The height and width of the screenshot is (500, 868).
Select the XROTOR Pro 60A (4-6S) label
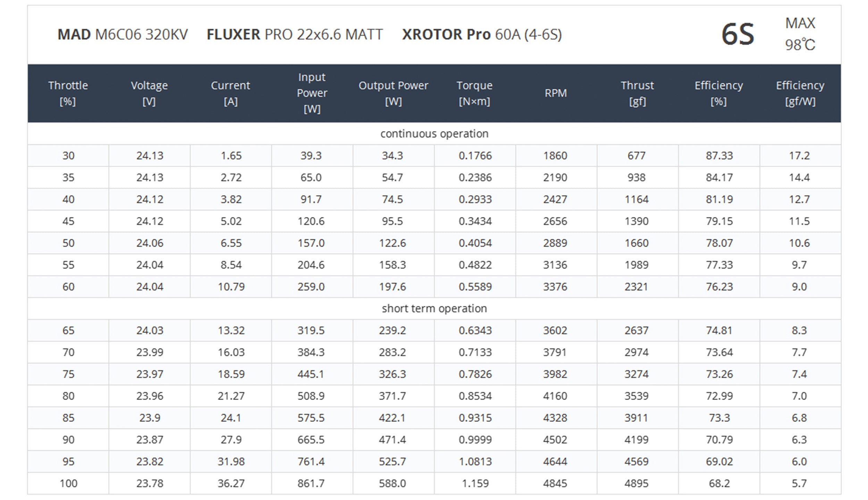482,34
